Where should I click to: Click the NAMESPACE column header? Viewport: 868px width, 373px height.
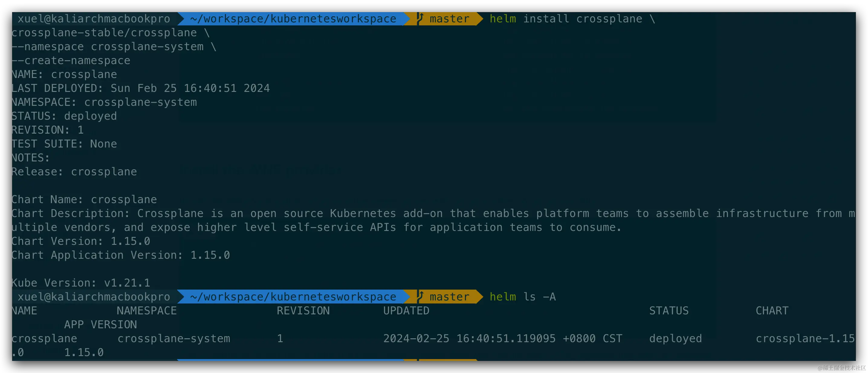[147, 310]
